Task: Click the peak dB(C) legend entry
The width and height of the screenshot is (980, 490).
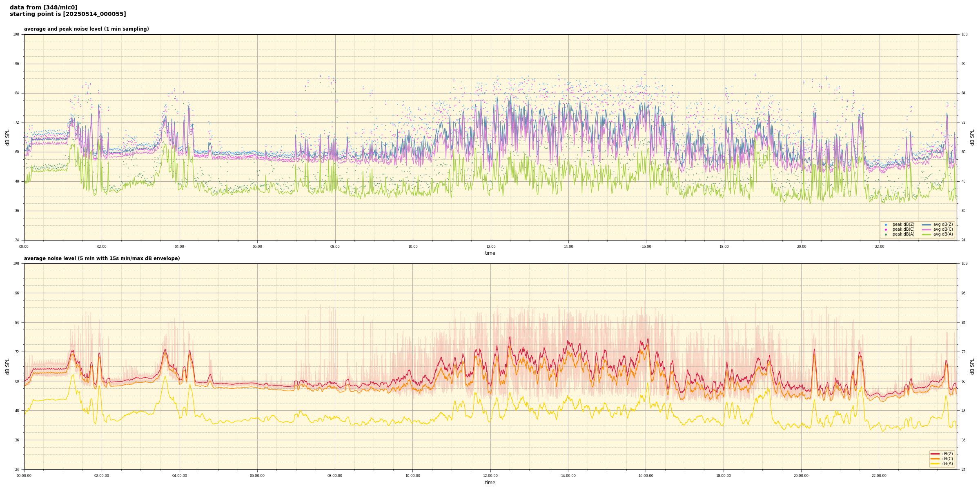Action: click(903, 229)
